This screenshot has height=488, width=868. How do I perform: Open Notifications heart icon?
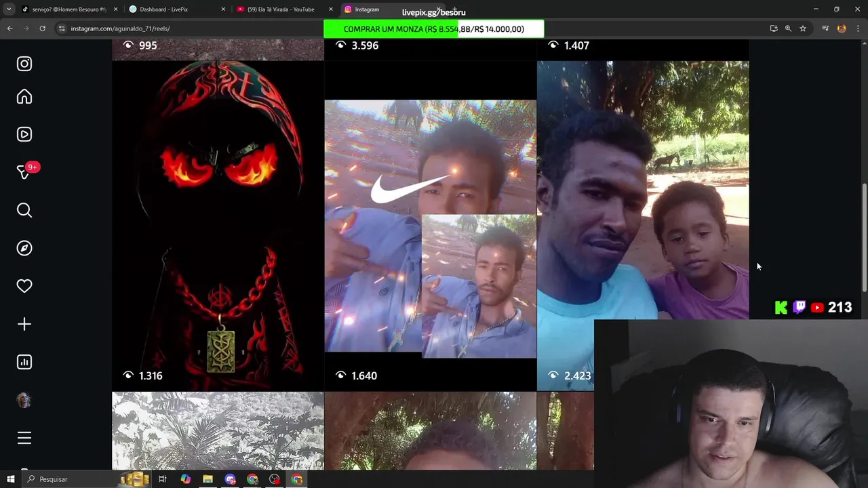click(24, 286)
